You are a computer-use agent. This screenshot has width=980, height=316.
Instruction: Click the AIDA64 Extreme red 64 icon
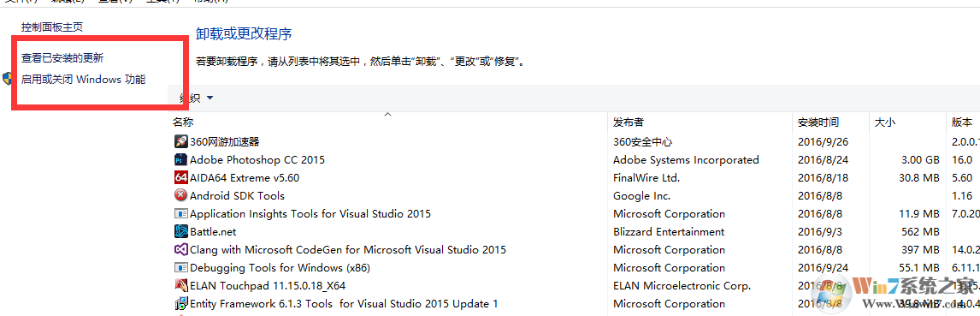(180, 178)
